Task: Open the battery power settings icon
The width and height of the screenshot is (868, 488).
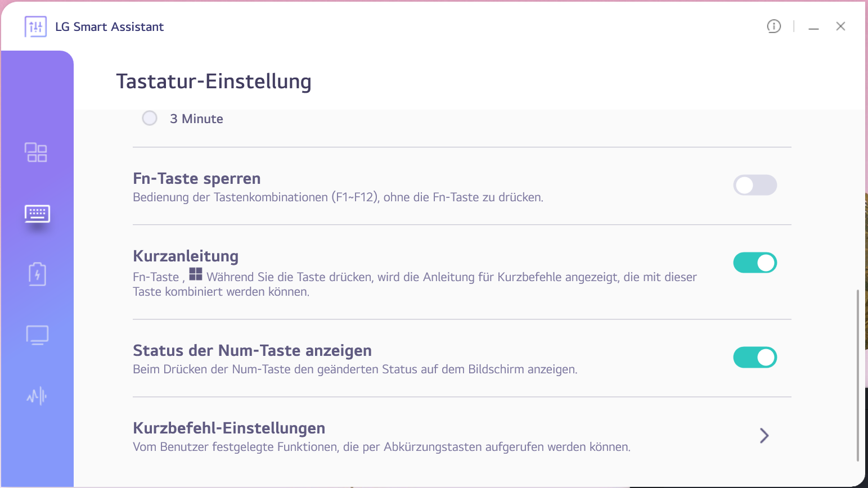Action: click(37, 274)
